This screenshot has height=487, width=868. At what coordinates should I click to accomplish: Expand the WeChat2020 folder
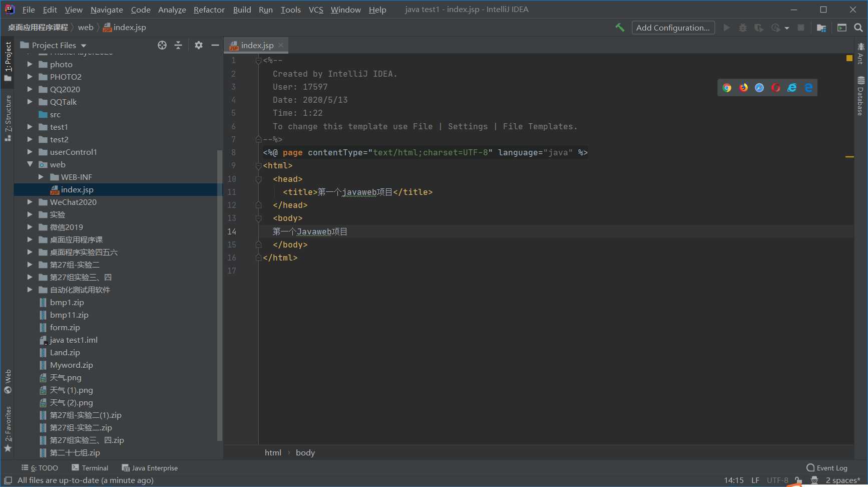point(30,202)
